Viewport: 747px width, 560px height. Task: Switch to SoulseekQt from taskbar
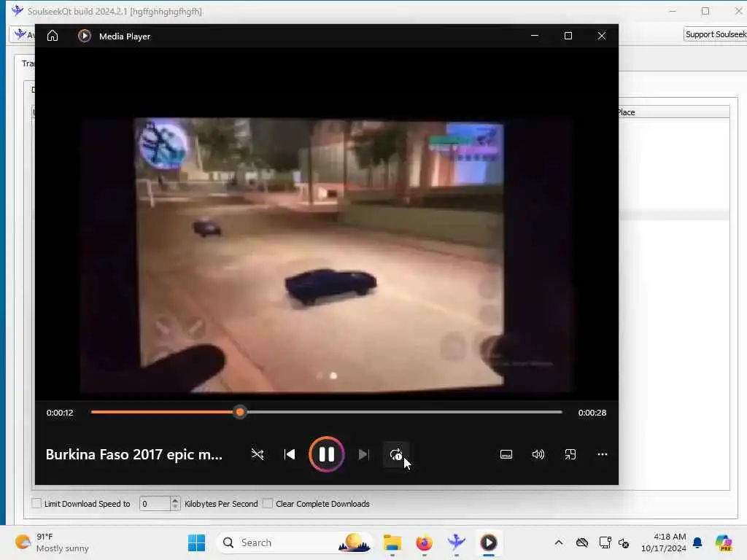point(456,542)
